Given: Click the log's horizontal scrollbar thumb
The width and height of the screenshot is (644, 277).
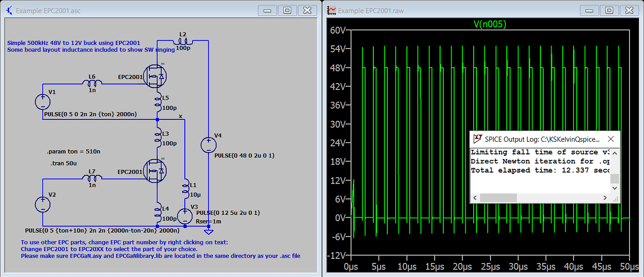Looking at the screenshot, I should pyautogui.click(x=498, y=198).
